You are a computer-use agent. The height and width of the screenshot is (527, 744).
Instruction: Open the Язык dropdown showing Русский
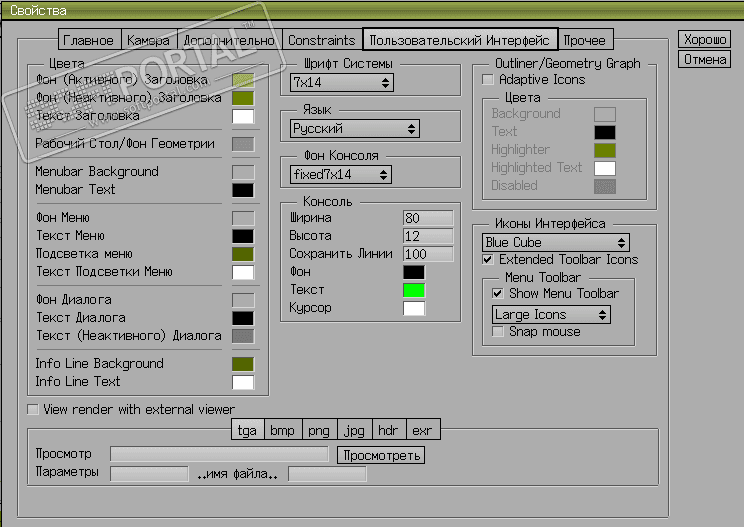click(354, 129)
